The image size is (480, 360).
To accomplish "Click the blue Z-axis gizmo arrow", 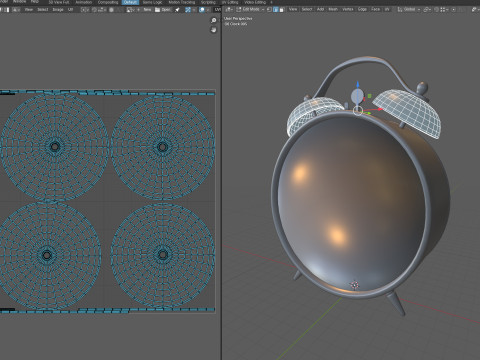I will click(358, 85).
